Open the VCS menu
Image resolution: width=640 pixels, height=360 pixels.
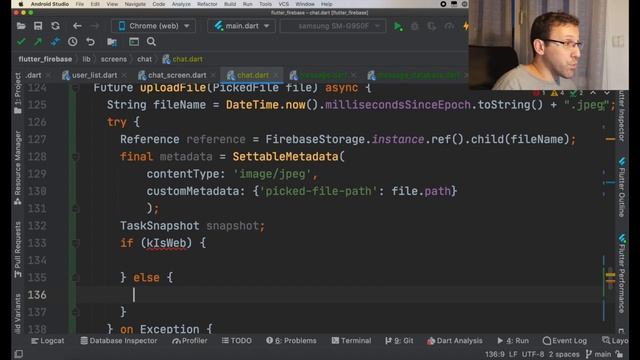tap(284, 4)
